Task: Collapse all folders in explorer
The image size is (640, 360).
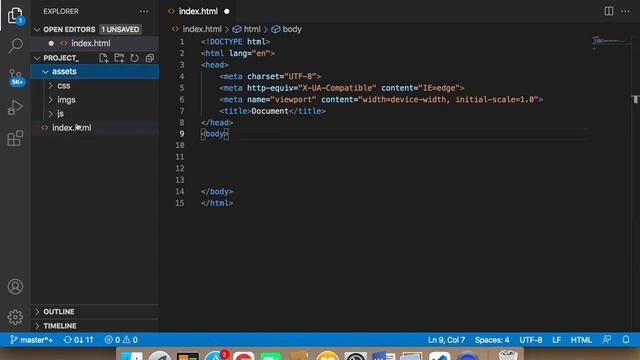Action: click(x=150, y=58)
